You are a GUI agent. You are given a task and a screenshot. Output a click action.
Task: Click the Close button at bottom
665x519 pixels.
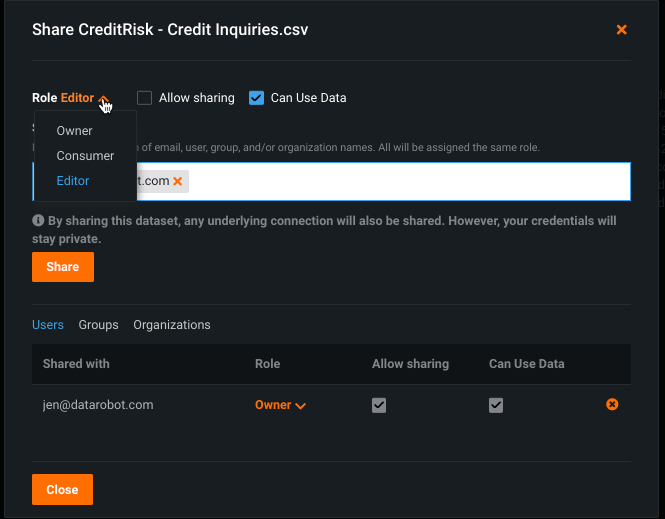click(x=62, y=490)
